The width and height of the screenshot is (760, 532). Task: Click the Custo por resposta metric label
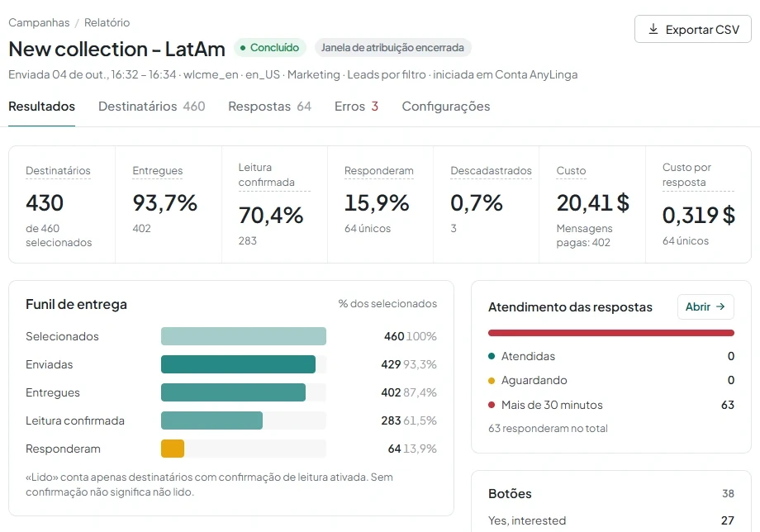(686, 175)
